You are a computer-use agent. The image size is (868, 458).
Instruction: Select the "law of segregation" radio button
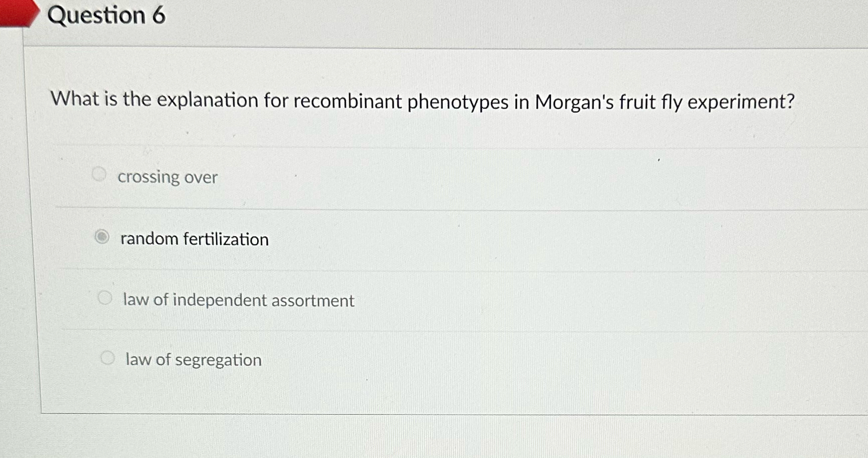(x=108, y=357)
